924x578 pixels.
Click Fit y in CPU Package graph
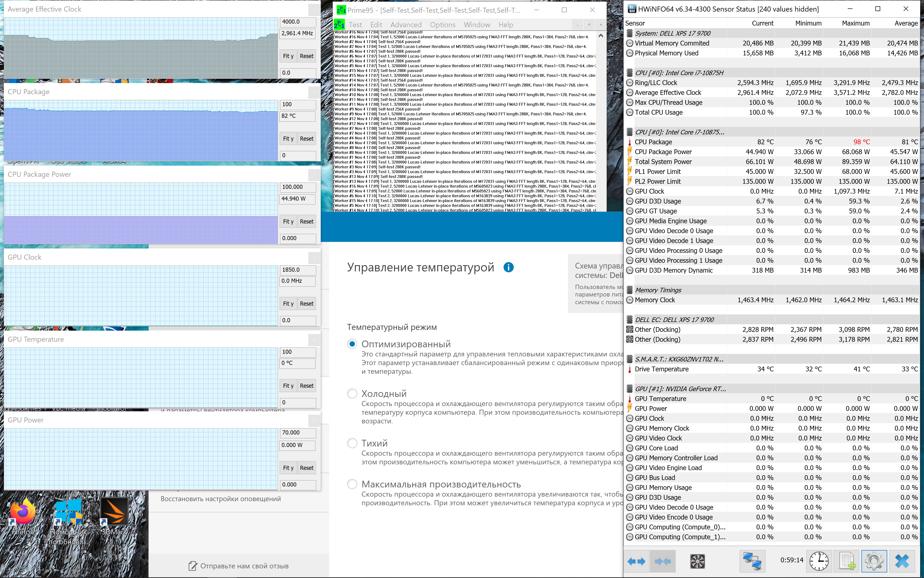coord(288,138)
